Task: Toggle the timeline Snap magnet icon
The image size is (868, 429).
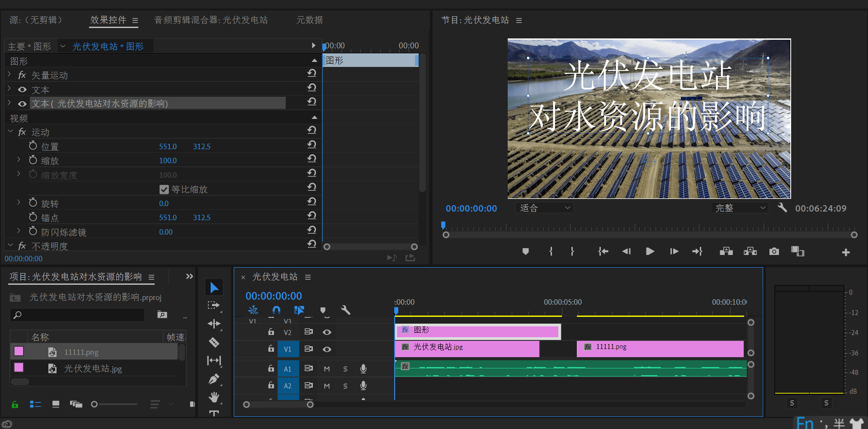Action: pyautogui.click(x=276, y=310)
